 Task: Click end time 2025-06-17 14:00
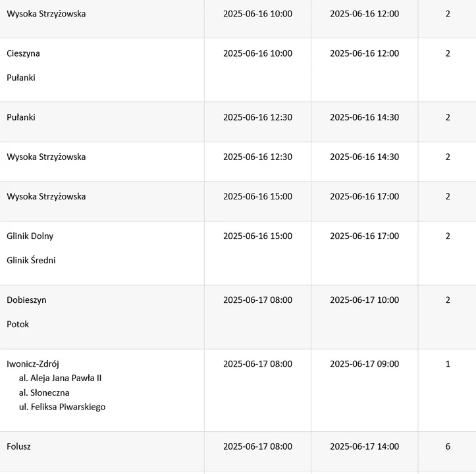365,446
